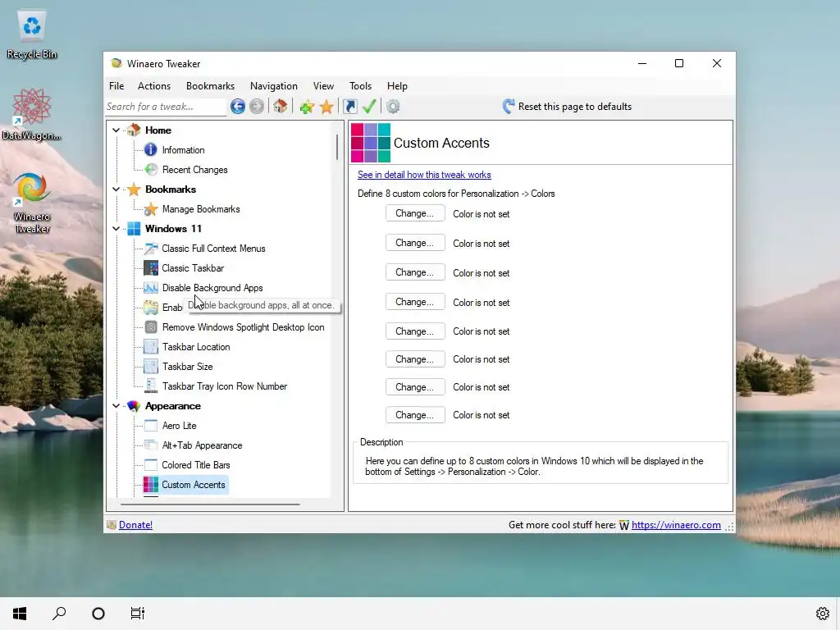This screenshot has height=630, width=840.
Task: Click the first Change... color button
Action: click(x=415, y=213)
